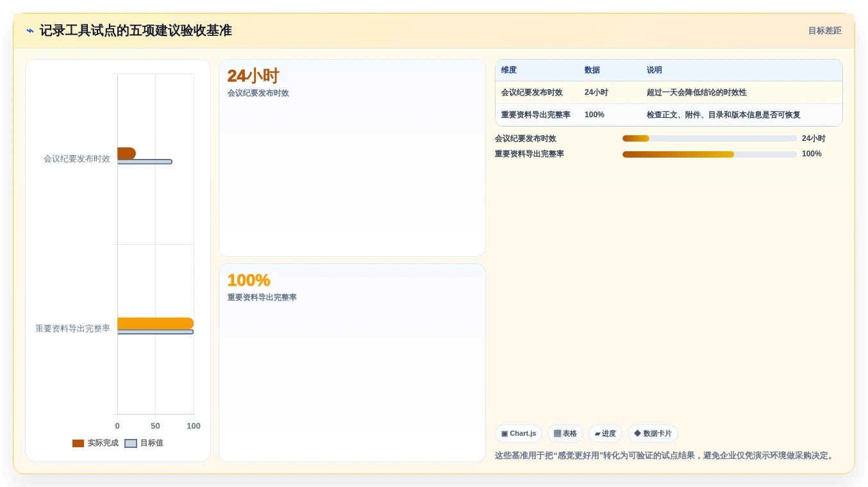Click the orange 重要资料导出完整率 actual bar in chart
Image resolution: width=868 pixels, height=487 pixels.
coord(155,324)
